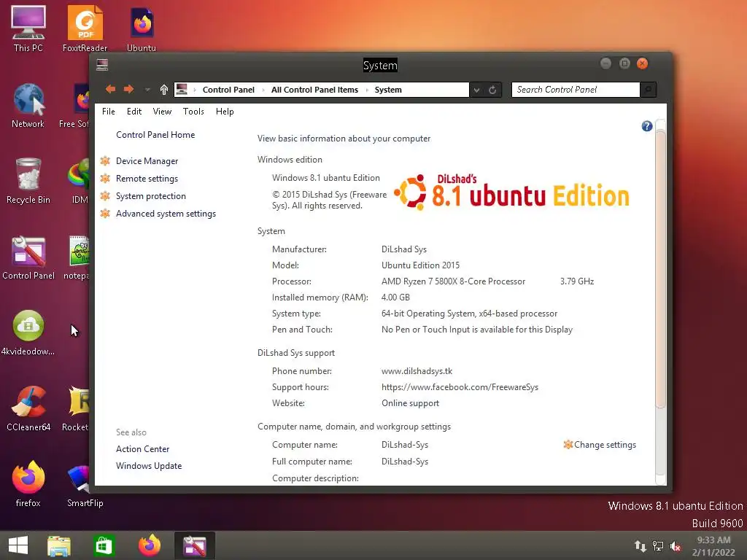This screenshot has width=747, height=560.
Task: Click www.dilshadsys.tk phone number value
Action: (417, 371)
